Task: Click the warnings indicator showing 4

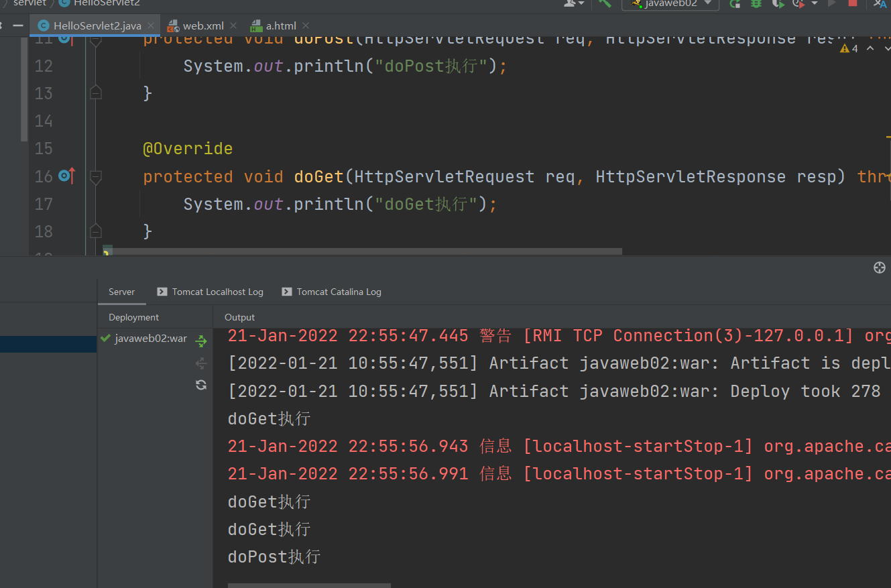Action: [849, 48]
